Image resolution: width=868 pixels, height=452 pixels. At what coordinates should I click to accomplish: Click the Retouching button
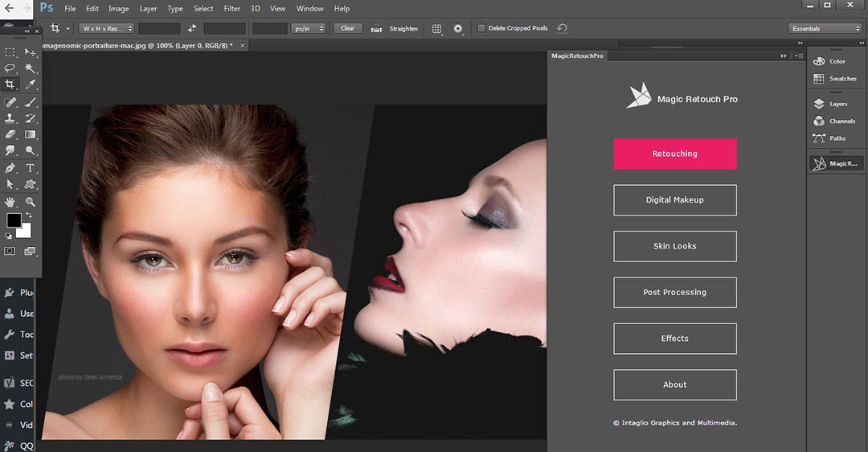coord(675,154)
